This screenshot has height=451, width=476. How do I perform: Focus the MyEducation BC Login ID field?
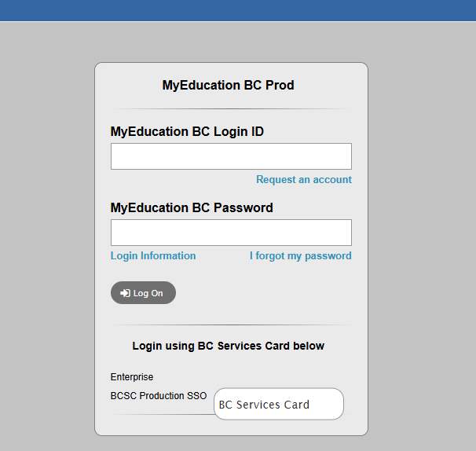tap(231, 156)
